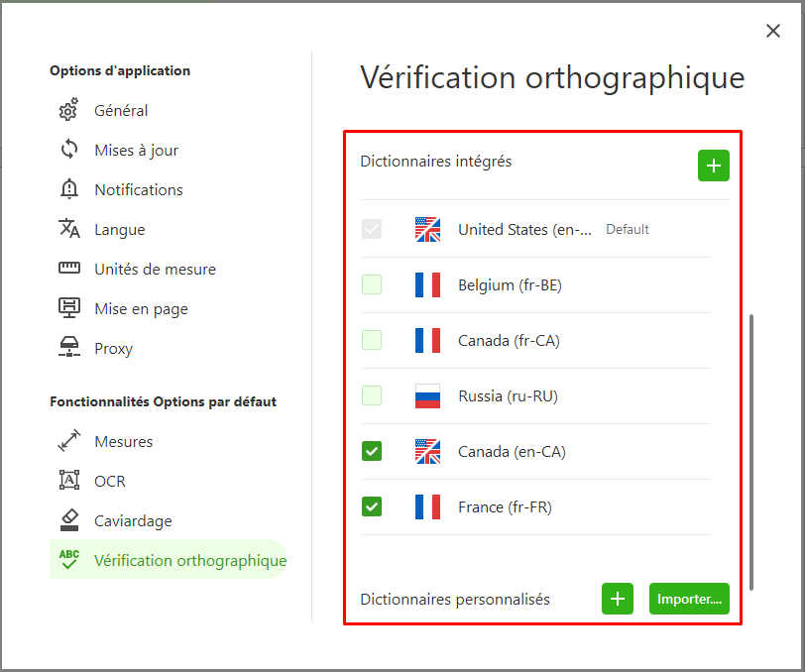
Task: Select the Mises à jour refresh icon
Action: point(69,150)
